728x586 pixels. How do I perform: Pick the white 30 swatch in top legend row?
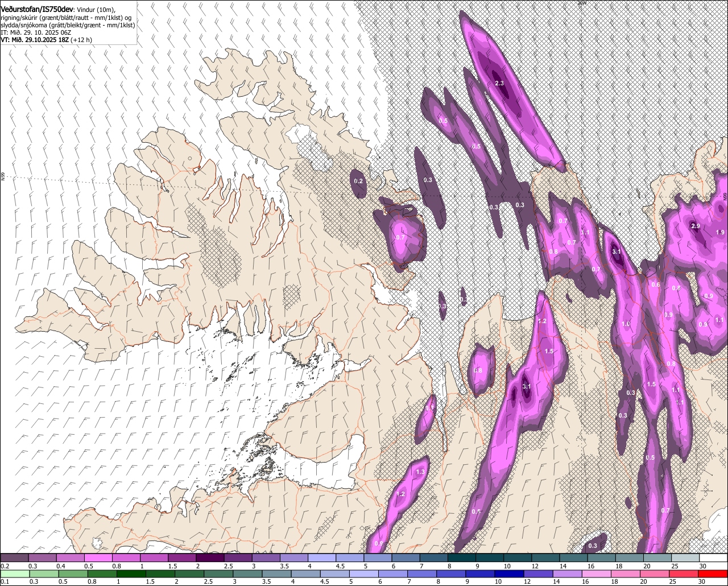(714, 558)
